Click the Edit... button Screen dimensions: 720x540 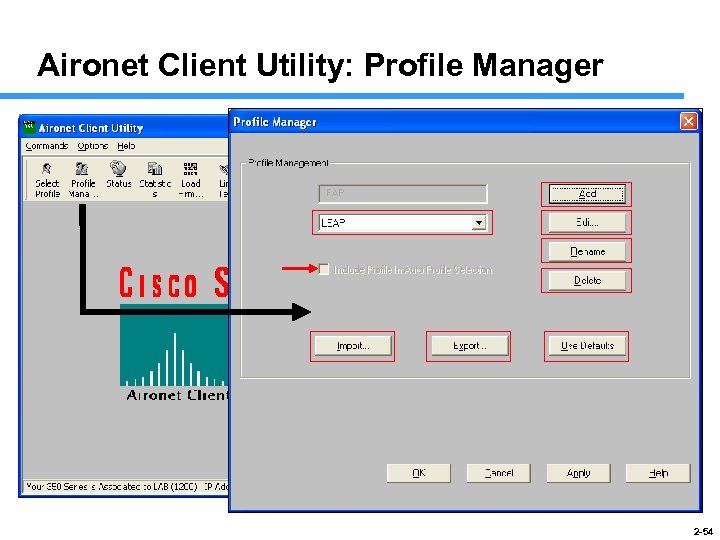587,223
